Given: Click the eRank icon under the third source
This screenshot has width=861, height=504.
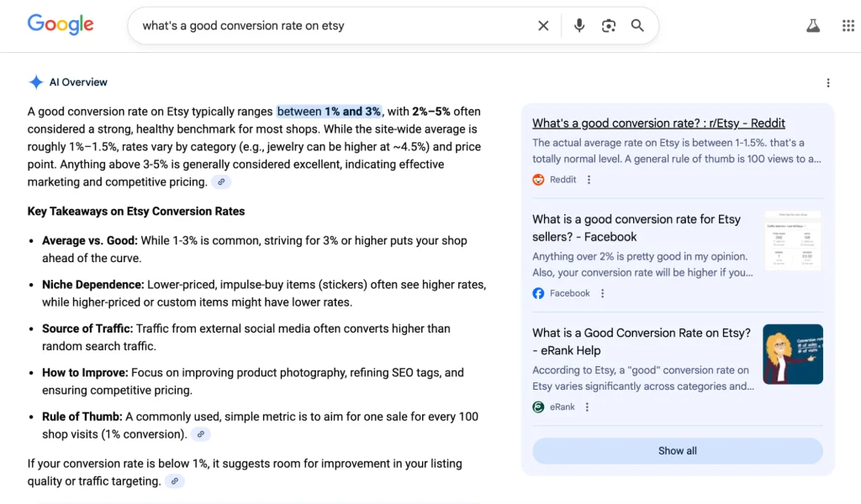Looking at the screenshot, I should tap(538, 407).
